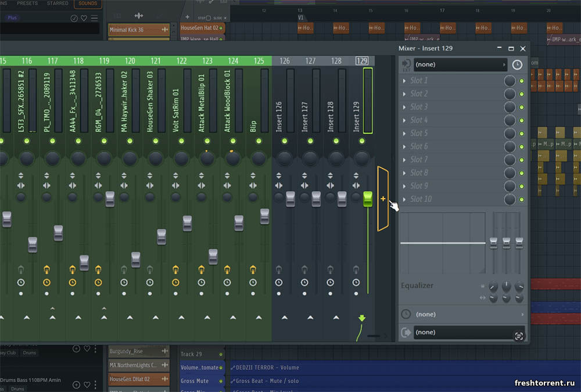Open the input (none) dropdown
The image size is (581, 392).
click(x=460, y=64)
